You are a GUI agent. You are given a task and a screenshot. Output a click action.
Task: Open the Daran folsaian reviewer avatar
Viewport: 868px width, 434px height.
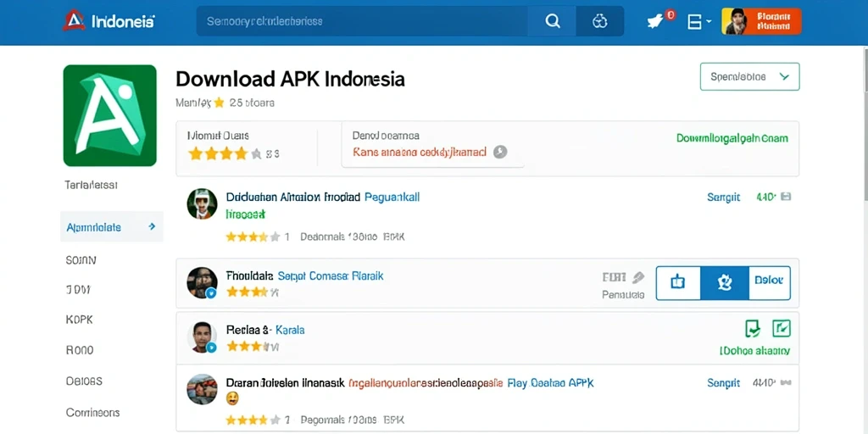pyautogui.click(x=202, y=388)
